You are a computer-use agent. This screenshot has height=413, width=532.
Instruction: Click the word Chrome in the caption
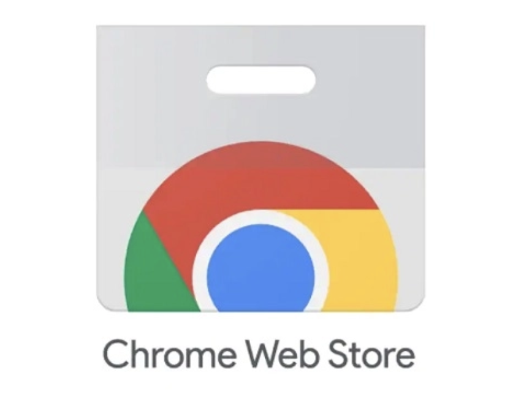(170, 353)
